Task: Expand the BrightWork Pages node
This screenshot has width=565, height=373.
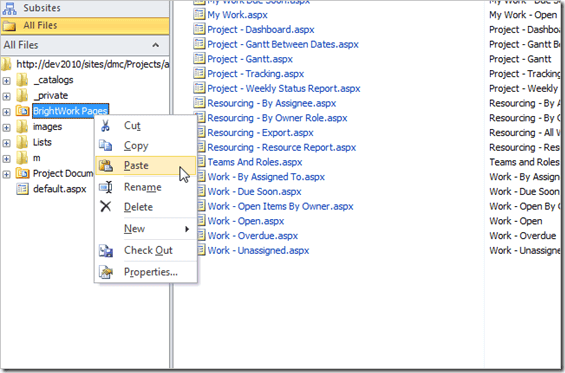Action: [6, 112]
